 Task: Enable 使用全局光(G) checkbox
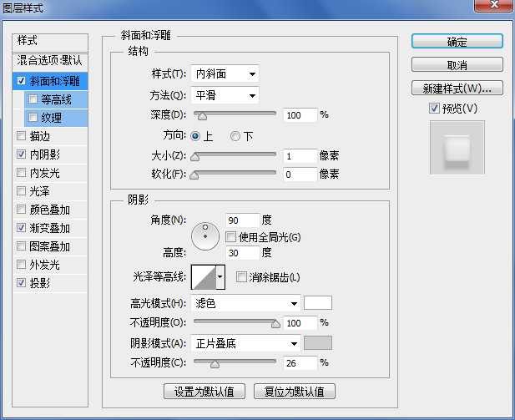pyautogui.click(x=230, y=236)
